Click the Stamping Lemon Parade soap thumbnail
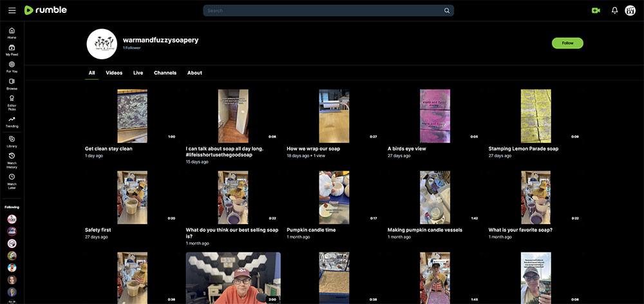The image size is (644, 304). [536, 117]
